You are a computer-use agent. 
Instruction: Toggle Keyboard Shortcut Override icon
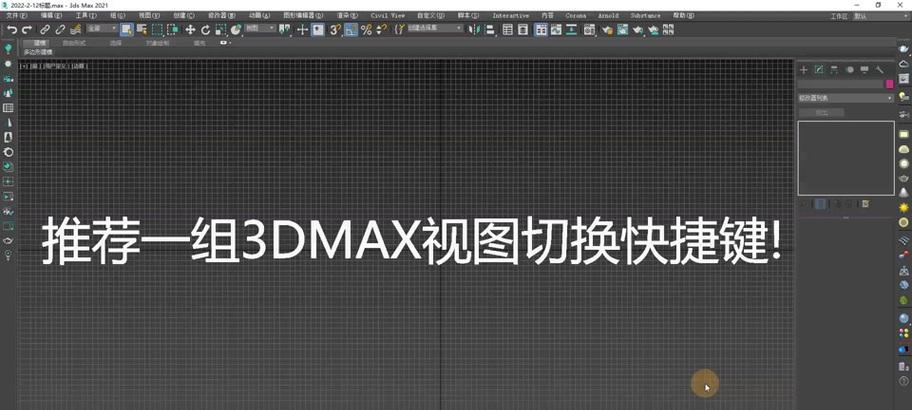pyautogui.click(x=318, y=29)
